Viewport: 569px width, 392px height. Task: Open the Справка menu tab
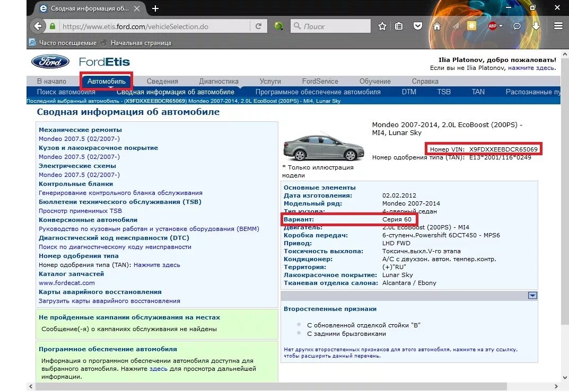tap(425, 81)
